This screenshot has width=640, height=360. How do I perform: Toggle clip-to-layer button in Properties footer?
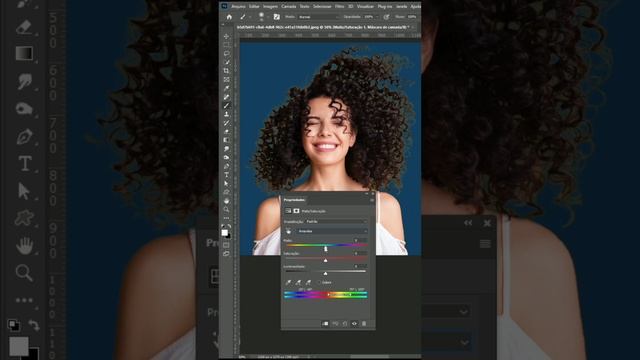pos(325,324)
